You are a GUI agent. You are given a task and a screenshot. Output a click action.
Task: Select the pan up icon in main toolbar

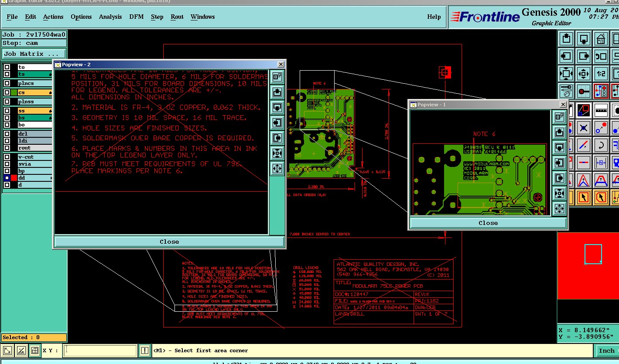[566, 39]
